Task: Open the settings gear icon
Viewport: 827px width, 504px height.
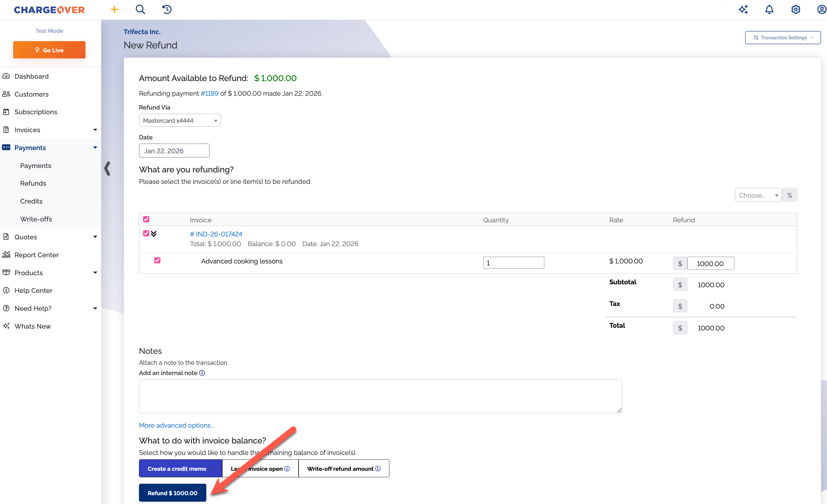Action: tap(796, 9)
